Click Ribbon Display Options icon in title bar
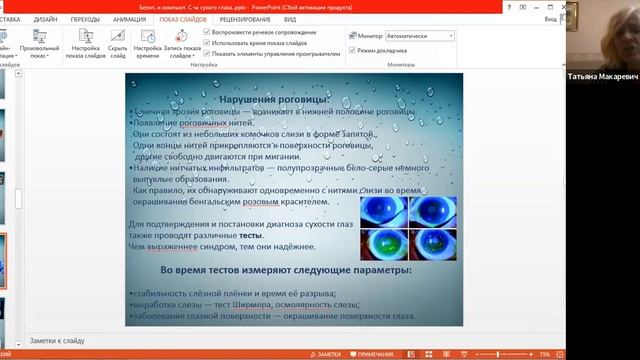Viewport: 640px width, 360px height. (x=523, y=7)
